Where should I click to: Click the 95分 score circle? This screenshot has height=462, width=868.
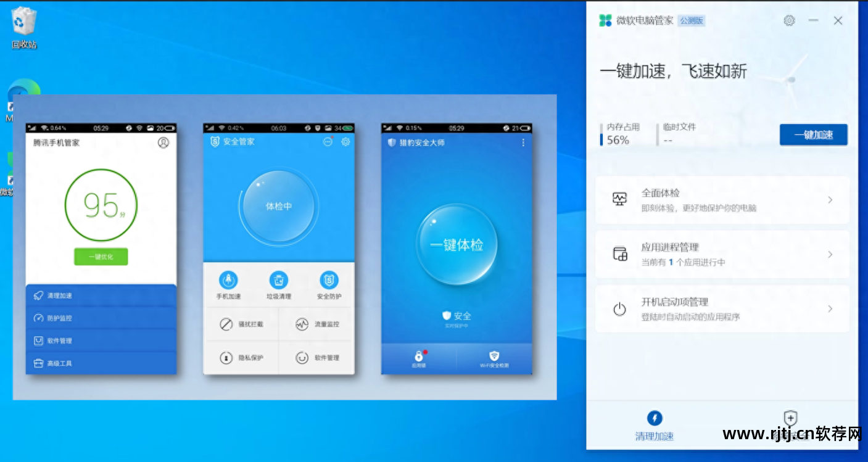point(101,205)
